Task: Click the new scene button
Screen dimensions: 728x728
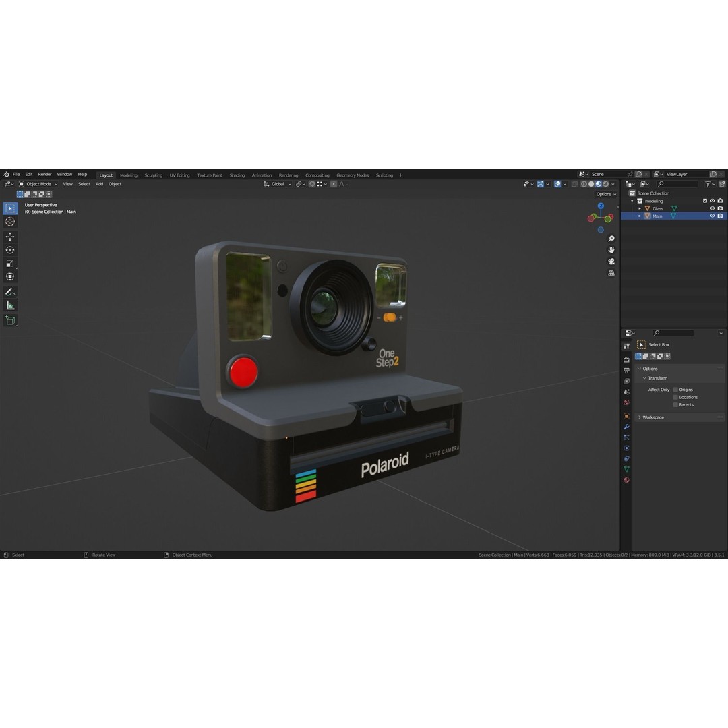Action: click(x=638, y=174)
